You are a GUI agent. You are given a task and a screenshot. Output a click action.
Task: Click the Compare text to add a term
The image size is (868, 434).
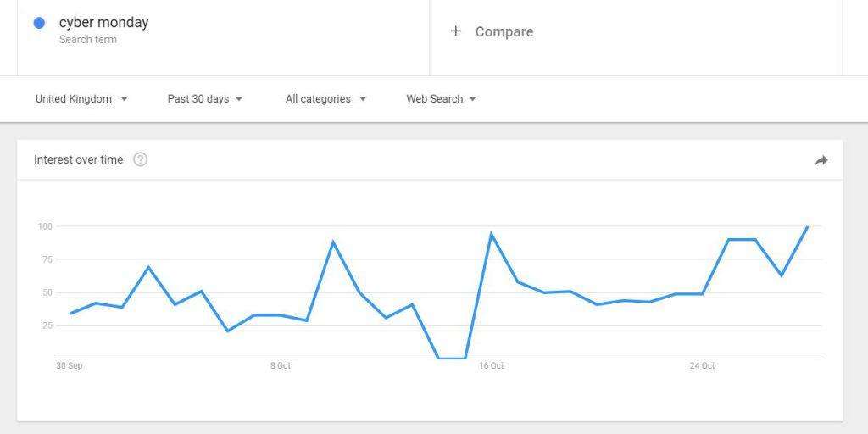(504, 31)
